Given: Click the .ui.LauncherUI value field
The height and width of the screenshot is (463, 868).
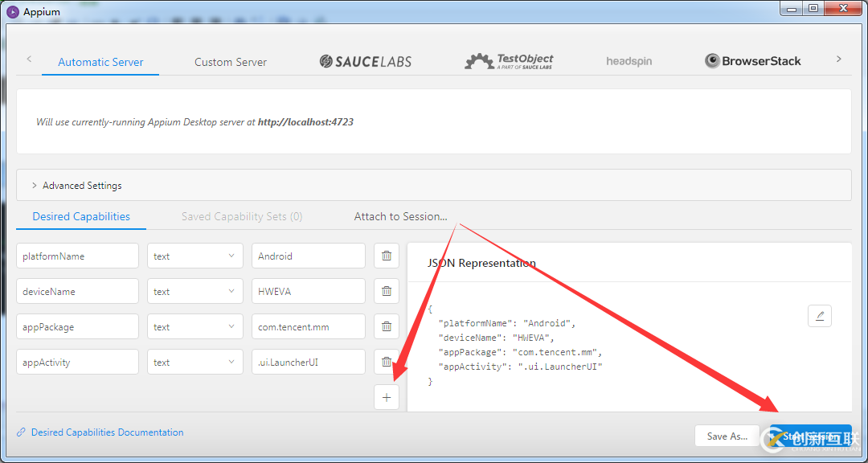Looking at the screenshot, I should tap(309, 363).
